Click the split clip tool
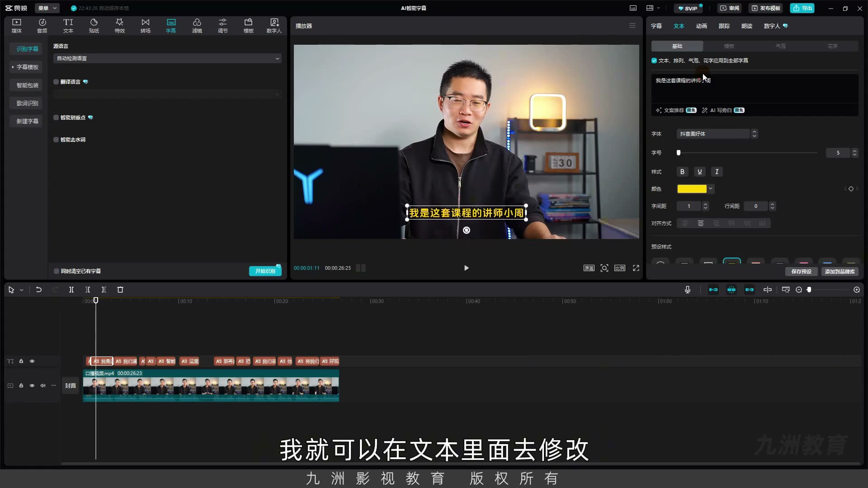868x488 pixels. pos(71,290)
